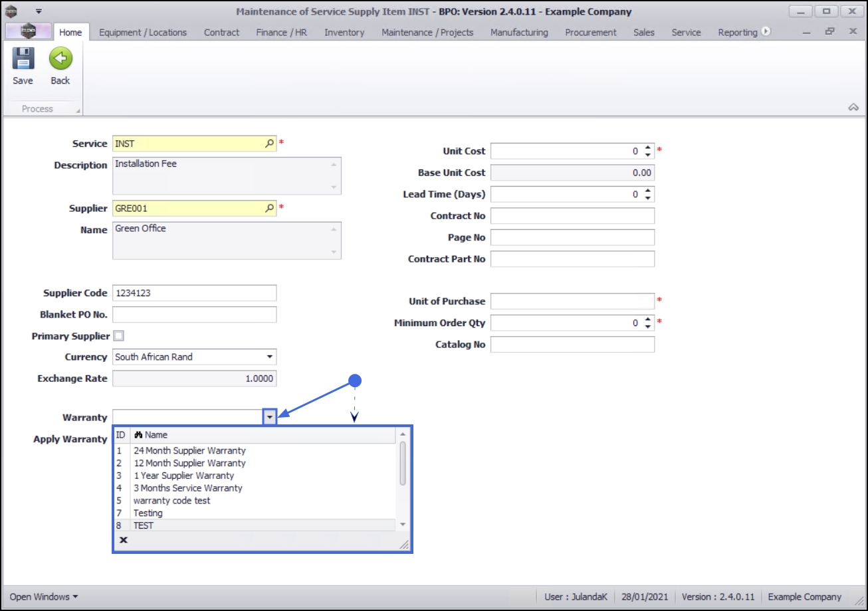This screenshot has height=611, width=868.
Task: Select the 'Testing' warranty row
Action: pos(255,513)
